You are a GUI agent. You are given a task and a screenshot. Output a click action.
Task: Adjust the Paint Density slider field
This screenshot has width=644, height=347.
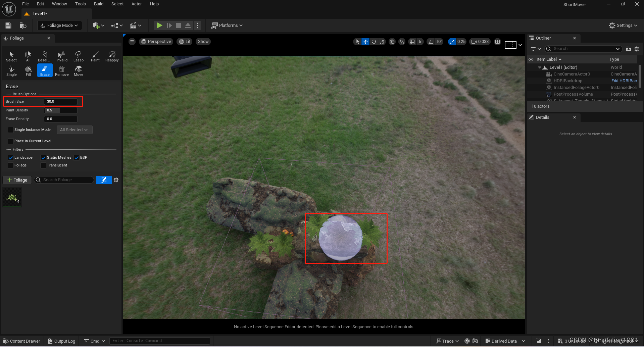tap(61, 110)
